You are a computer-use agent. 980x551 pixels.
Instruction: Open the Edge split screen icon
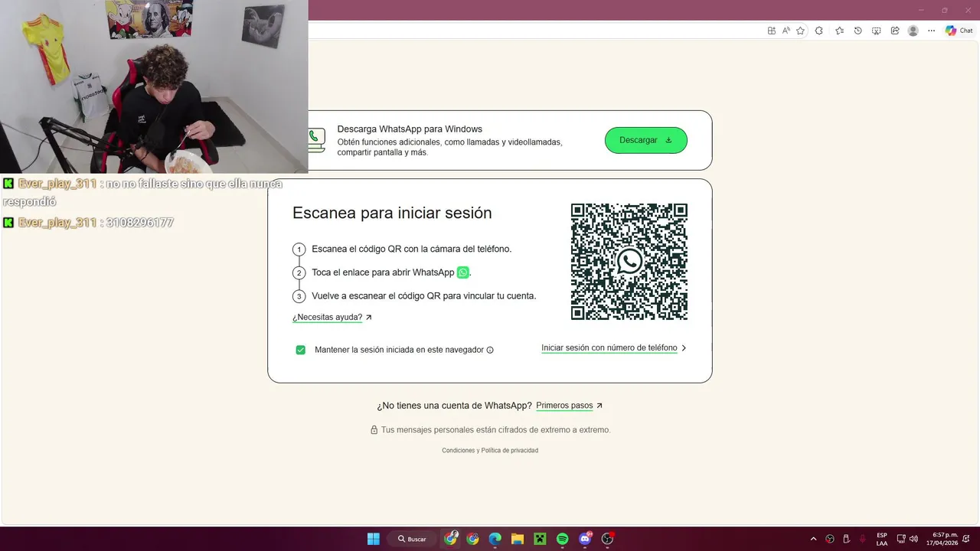(x=772, y=31)
